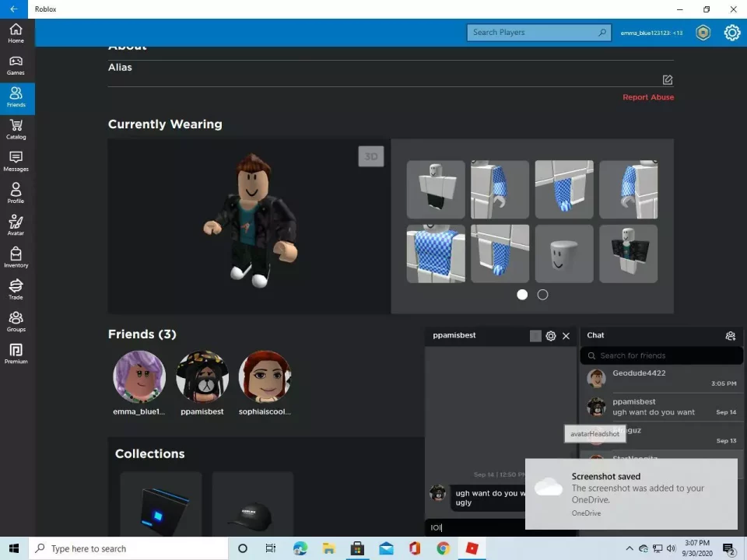Click the chat message input box

pyautogui.click(x=476, y=527)
